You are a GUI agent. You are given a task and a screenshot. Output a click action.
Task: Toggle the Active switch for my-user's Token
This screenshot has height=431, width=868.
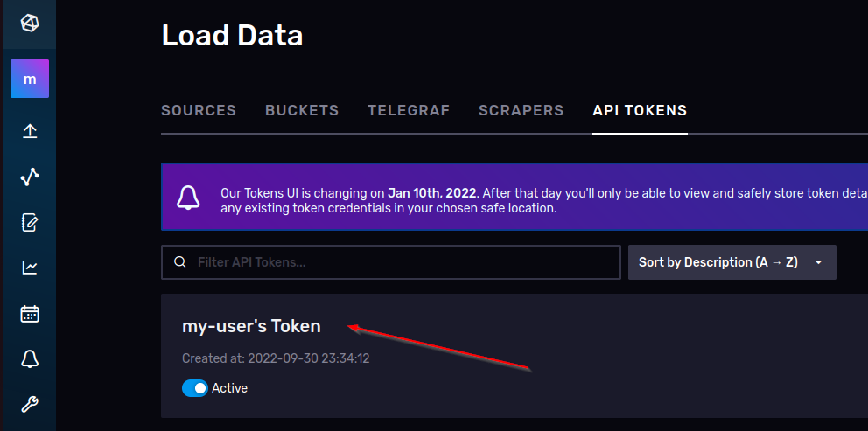195,388
